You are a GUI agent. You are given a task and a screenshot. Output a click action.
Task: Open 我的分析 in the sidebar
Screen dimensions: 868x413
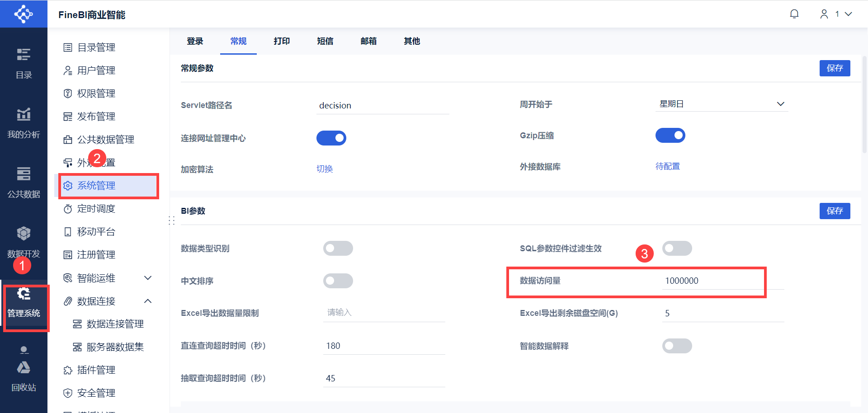click(24, 123)
